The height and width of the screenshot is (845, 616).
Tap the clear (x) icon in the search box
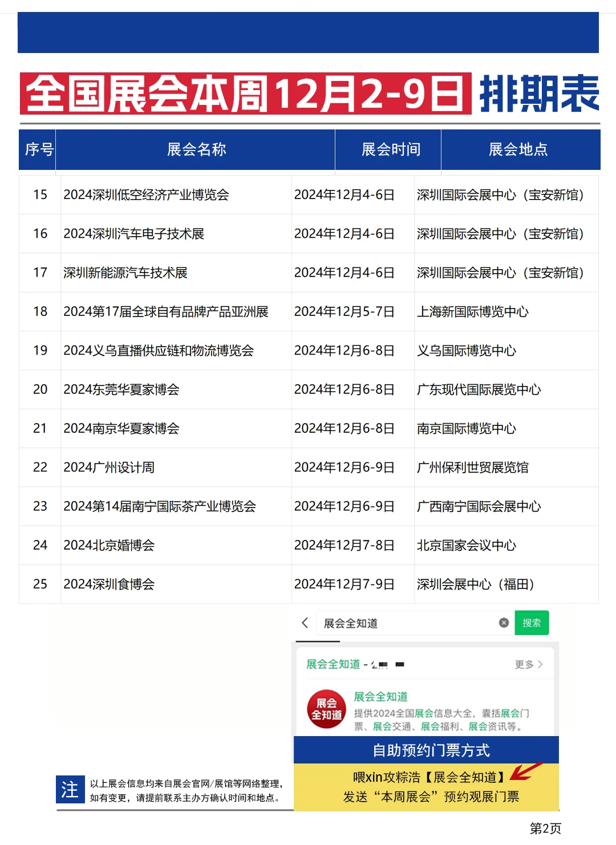502,623
